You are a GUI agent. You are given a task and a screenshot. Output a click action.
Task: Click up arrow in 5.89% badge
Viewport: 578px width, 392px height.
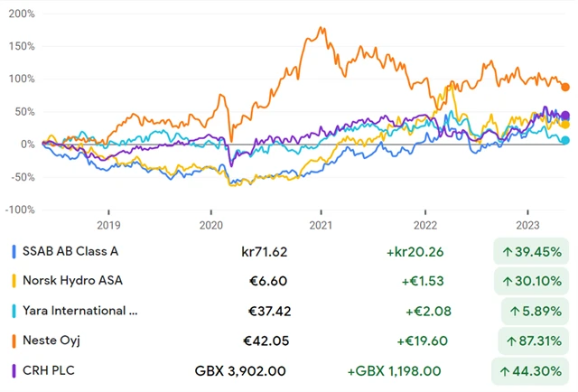coord(513,311)
